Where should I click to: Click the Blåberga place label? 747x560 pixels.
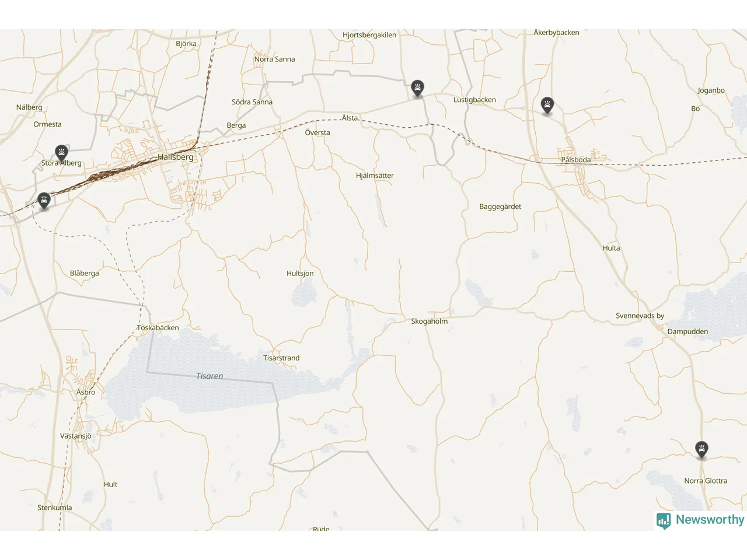coord(85,273)
